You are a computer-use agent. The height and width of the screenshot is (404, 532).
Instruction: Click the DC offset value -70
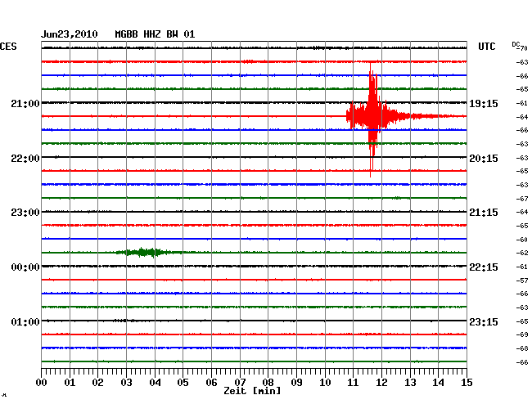[523, 48]
